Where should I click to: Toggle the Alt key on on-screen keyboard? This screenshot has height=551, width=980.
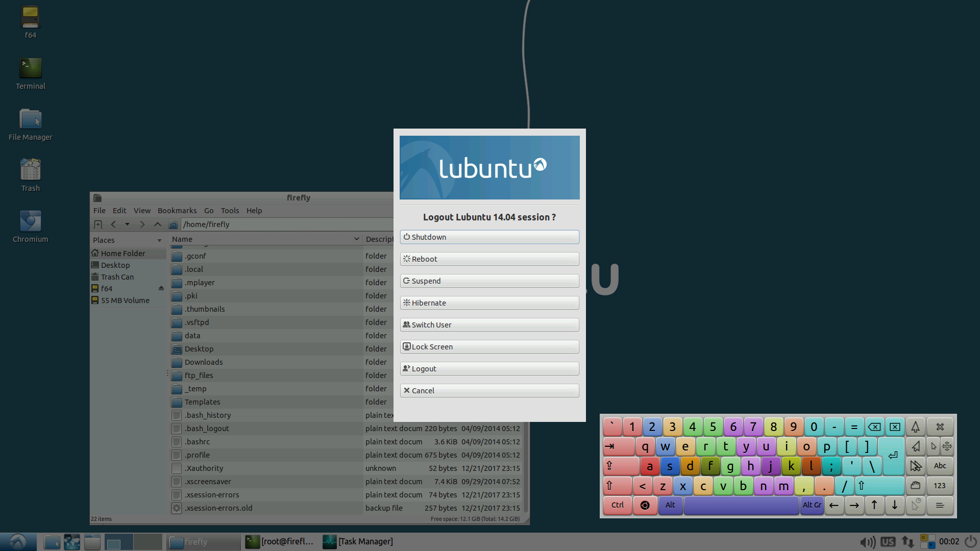670,505
